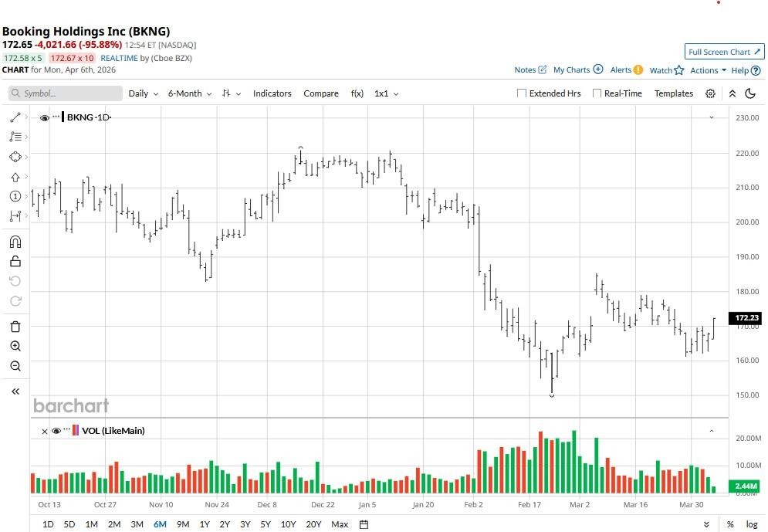This screenshot has width=768, height=532.
Task: Open the 1x1 grid layout dropdown
Action: tap(387, 93)
